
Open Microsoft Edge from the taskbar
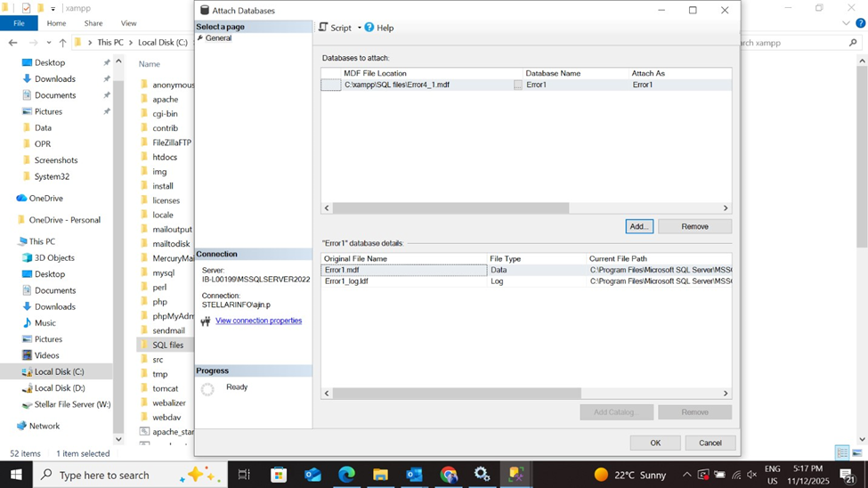(x=346, y=475)
